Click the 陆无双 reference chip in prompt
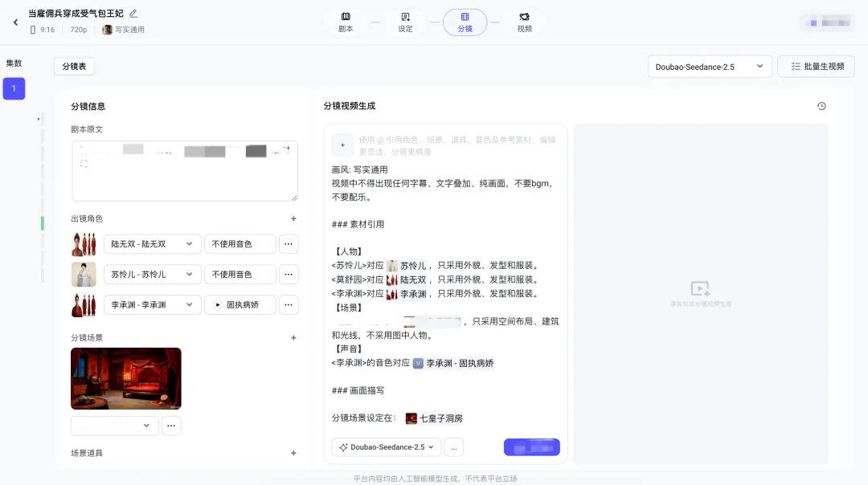Image resolution: width=868 pixels, height=485 pixels. pos(407,279)
